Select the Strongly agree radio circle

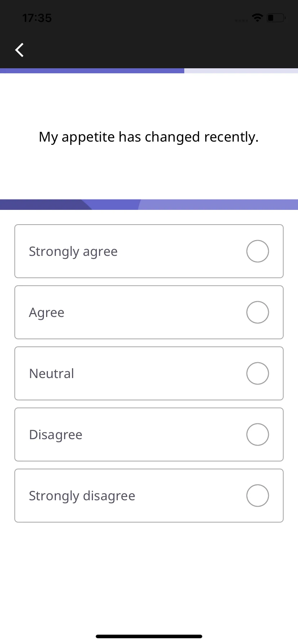point(258,251)
